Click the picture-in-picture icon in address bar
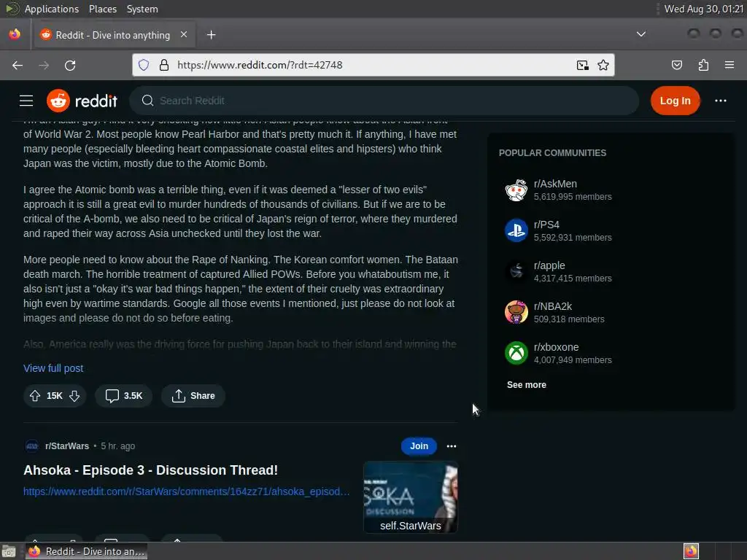747x560 pixels. point(582,65)
